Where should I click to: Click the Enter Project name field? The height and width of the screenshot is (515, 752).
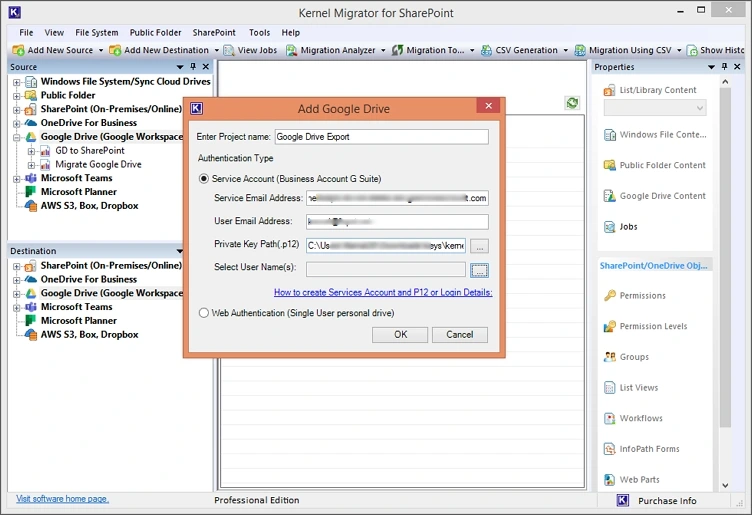pyautogui.click(x=382, y=137)
